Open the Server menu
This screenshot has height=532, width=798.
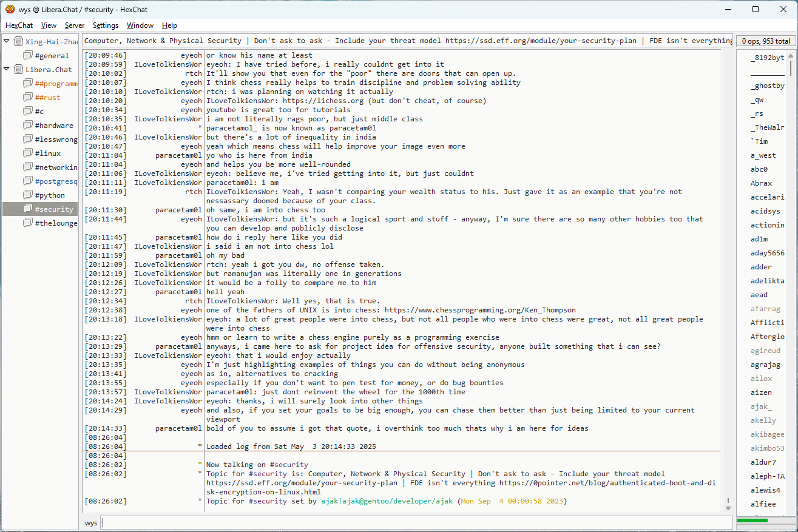75,25
